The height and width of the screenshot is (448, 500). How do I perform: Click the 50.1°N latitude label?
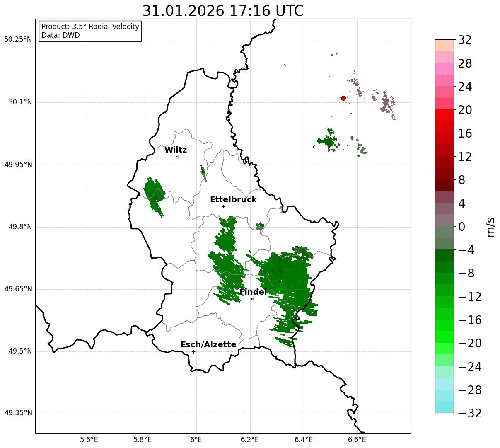click(20, 102)
